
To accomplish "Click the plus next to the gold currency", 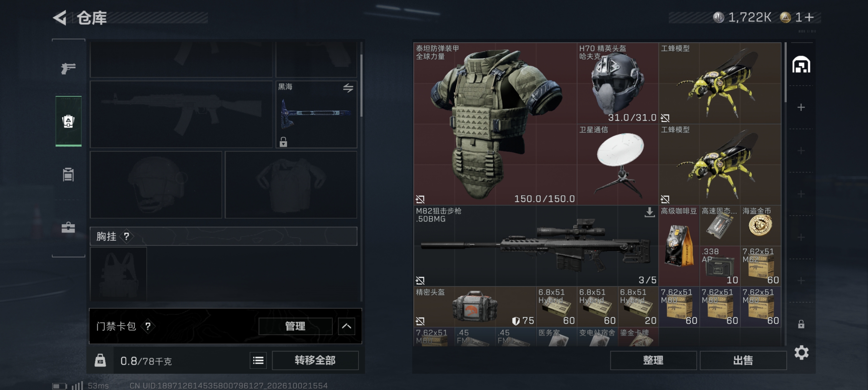I will click(x=809, y=17).
